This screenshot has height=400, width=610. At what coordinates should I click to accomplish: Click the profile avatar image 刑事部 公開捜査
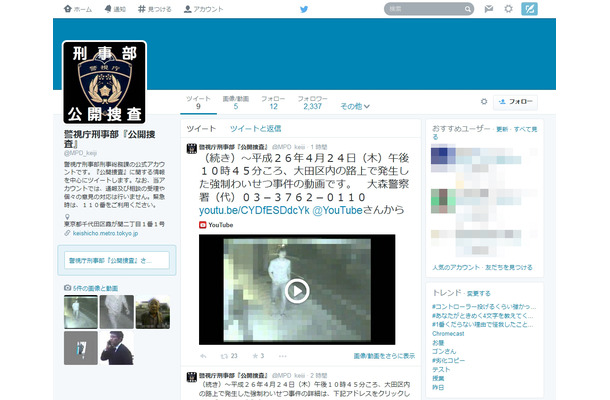pyautogui.click(x=104, y=82)
